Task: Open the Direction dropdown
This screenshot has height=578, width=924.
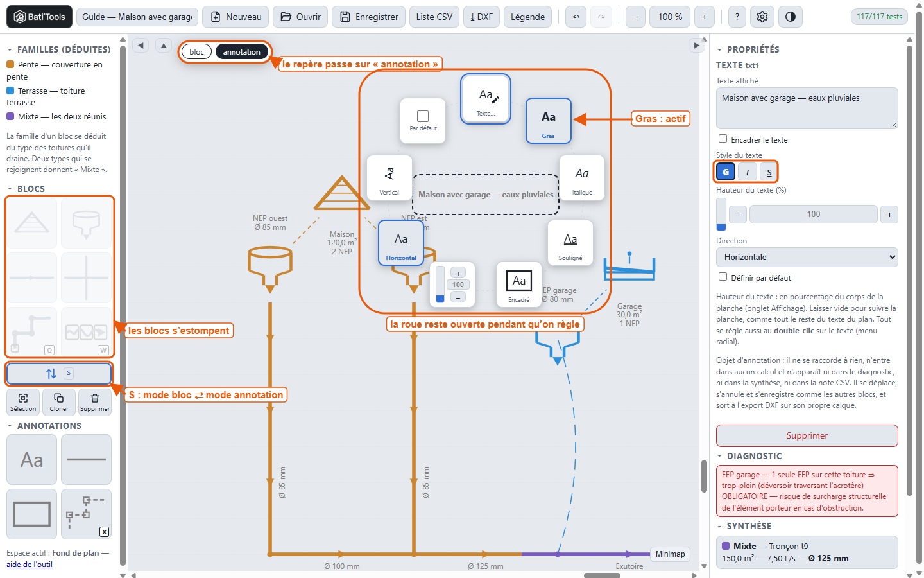Action: coord(807,257)
